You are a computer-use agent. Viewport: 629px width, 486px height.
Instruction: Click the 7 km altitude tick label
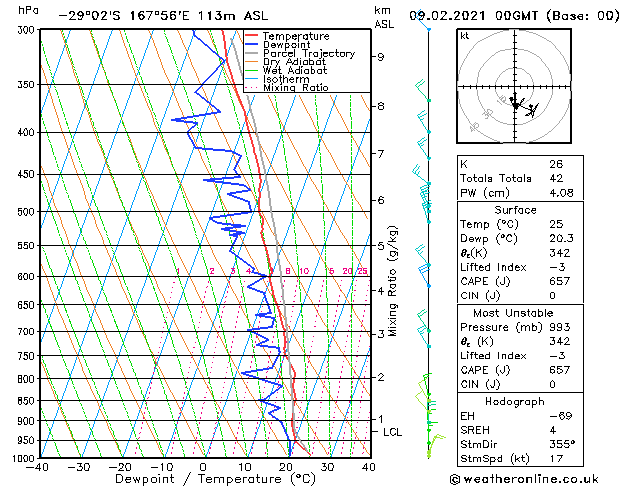click(x=380, y=154)
